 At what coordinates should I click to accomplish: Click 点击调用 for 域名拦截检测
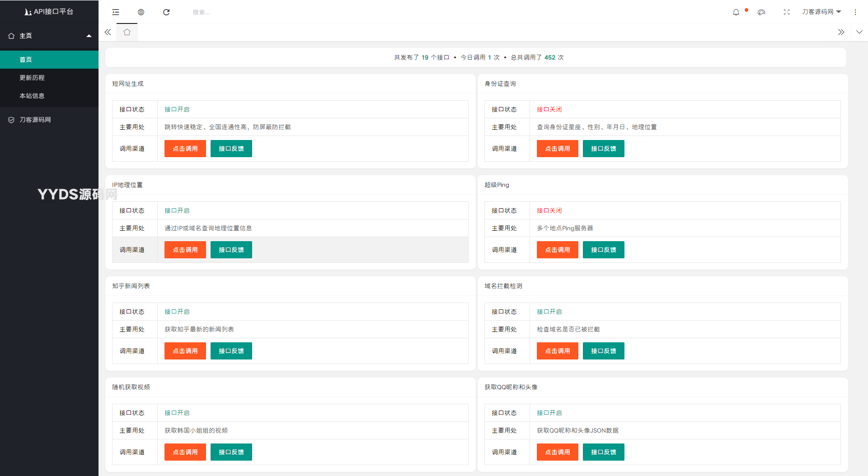point(557,351)
